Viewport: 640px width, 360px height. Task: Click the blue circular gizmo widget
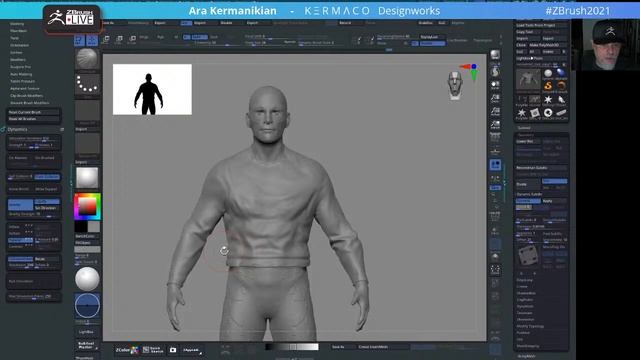tap(87, 305)
